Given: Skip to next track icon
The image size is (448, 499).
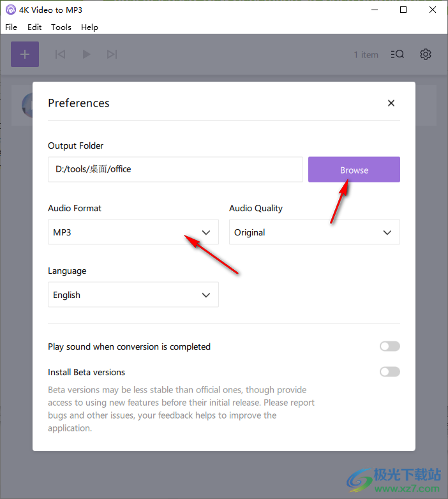Looking at the screenshot, I should pyautogui.click(x=112, y=54).
